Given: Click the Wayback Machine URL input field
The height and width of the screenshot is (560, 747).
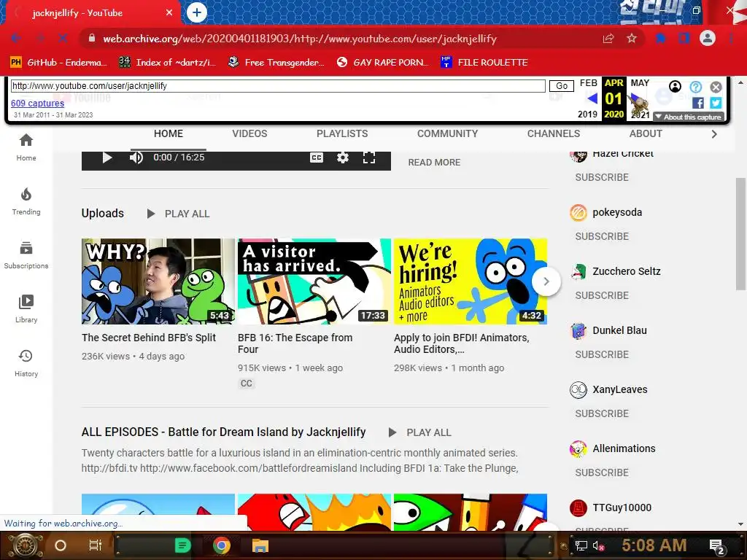Looking at the screenshot, I should (x=278, y=86).
